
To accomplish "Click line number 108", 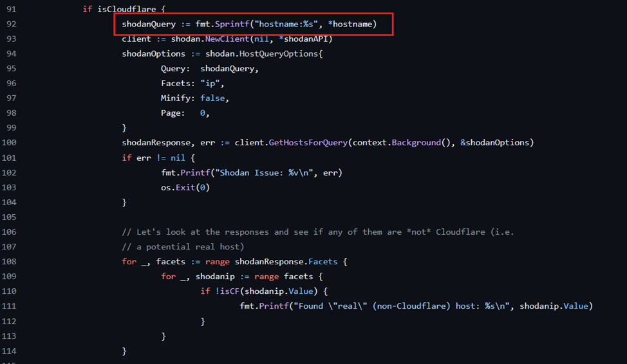I will 9,261.
